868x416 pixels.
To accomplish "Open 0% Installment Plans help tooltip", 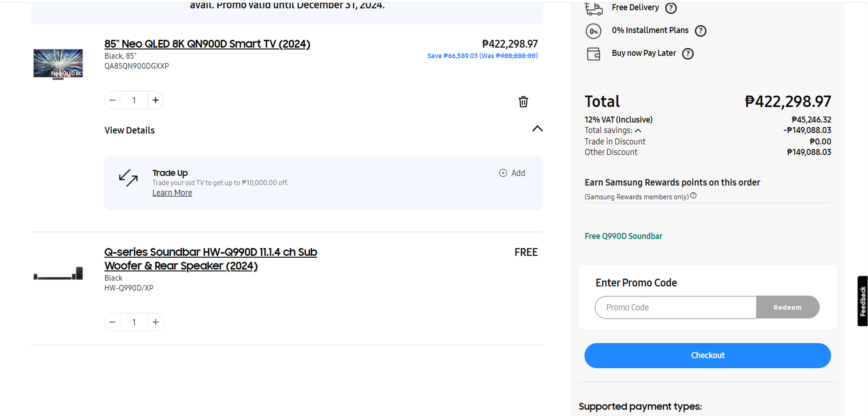I will click(x=701, y=31).
